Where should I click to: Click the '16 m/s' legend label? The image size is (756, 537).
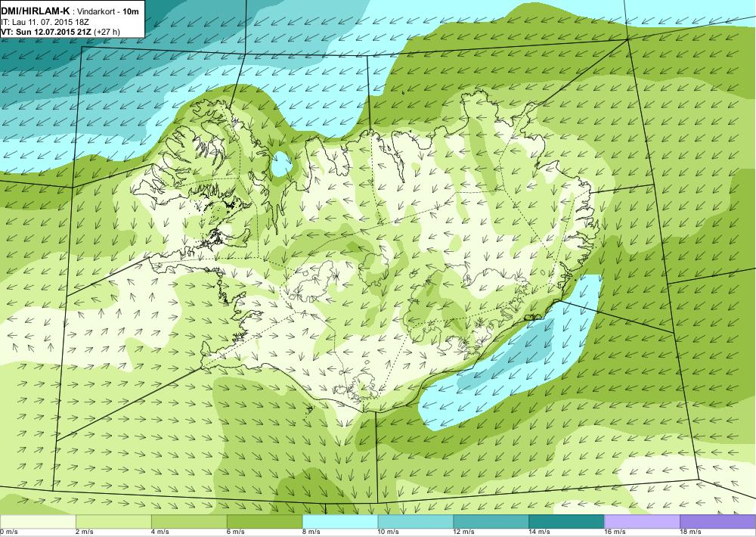pyautogui.click(x=615, y=532)
